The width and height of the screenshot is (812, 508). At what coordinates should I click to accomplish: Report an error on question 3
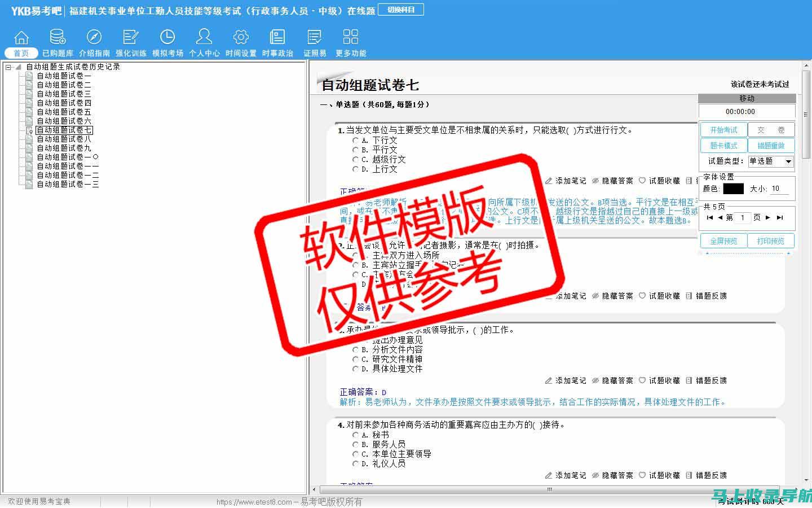706,380
